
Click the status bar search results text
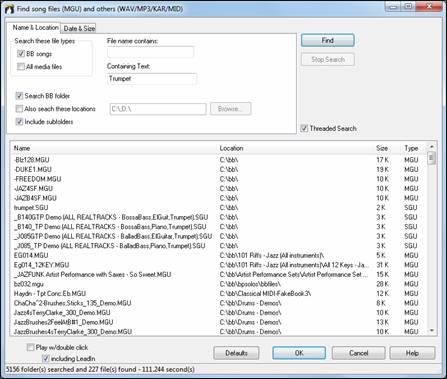[x=100, y=369]
